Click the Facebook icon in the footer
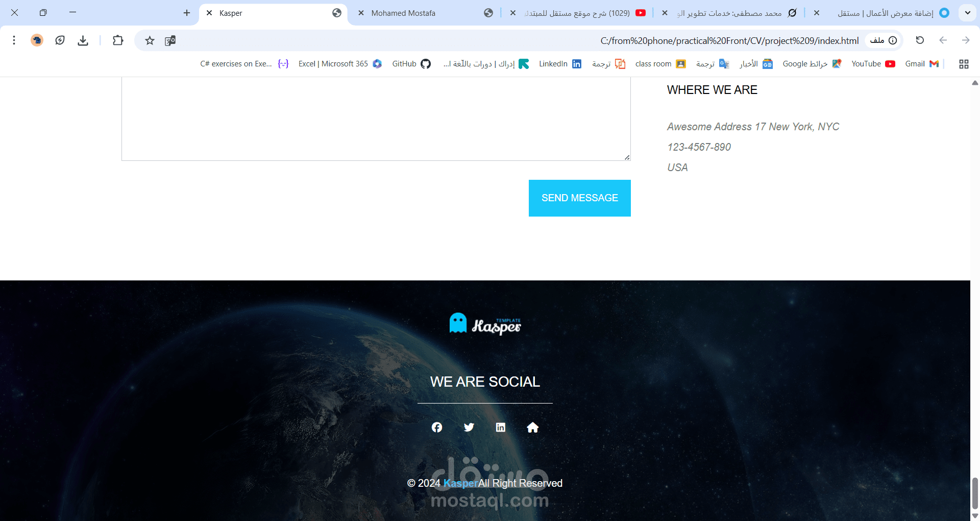This screenshot has height=521, width=980. tap(437, 427)
